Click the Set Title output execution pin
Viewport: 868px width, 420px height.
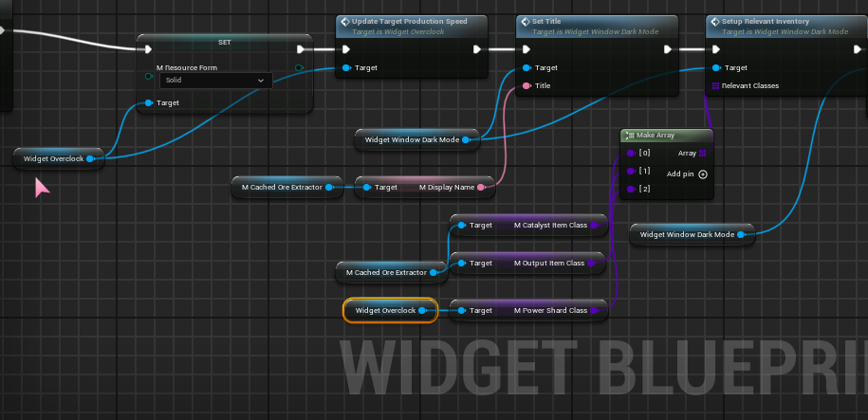click(x=668, y=49)
